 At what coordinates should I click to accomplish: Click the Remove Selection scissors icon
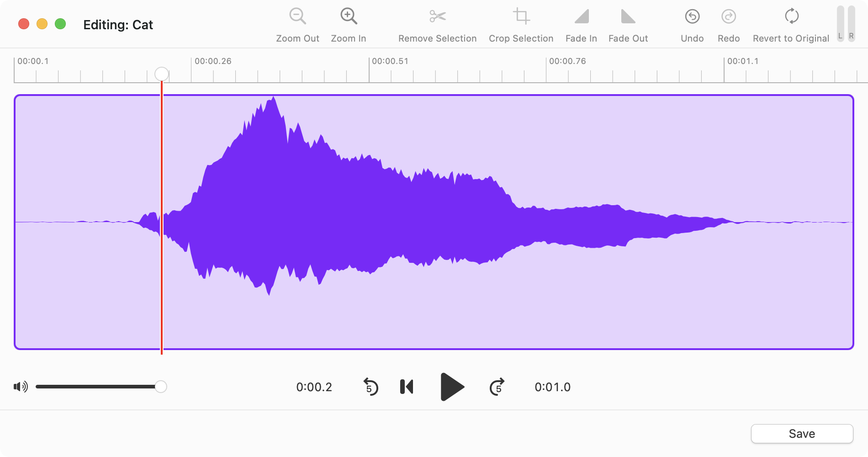pyautogui.click(x=437, y=16)
